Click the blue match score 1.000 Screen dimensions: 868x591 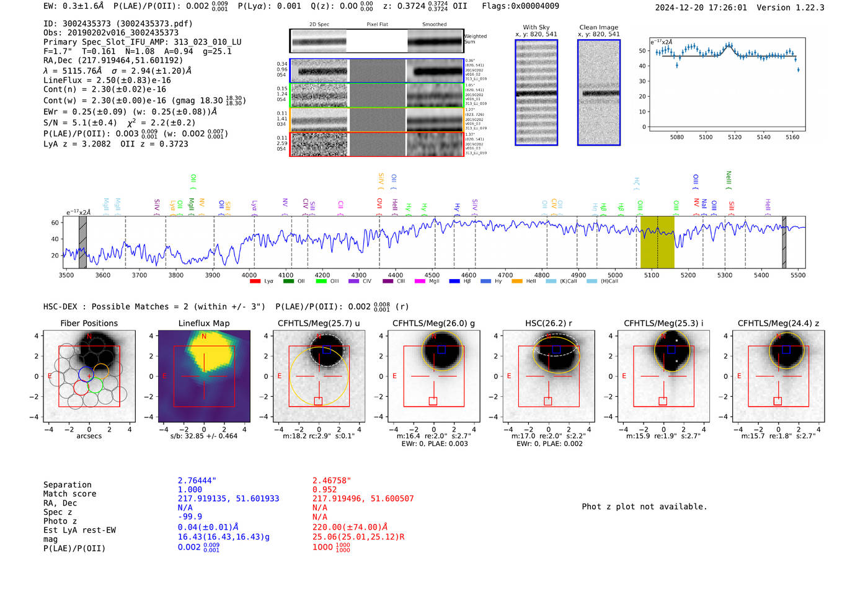click(x=190, y=489)
